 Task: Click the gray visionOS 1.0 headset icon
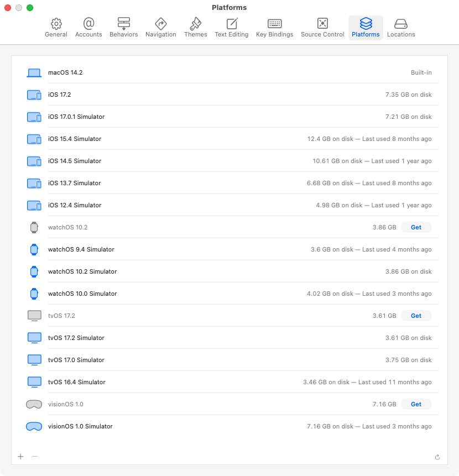(34, 404)
